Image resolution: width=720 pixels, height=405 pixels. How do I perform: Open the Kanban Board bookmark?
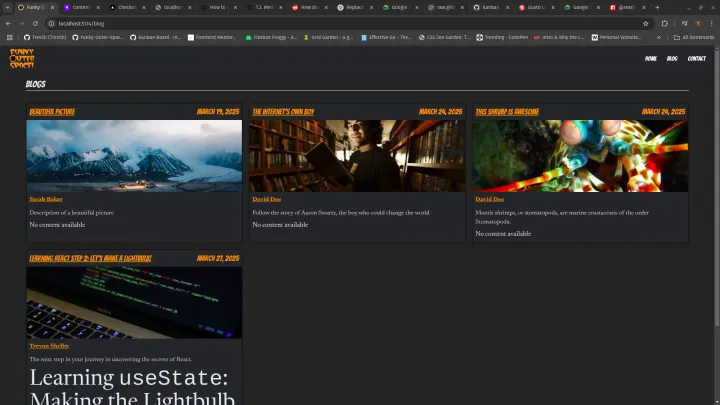(156, 37)
